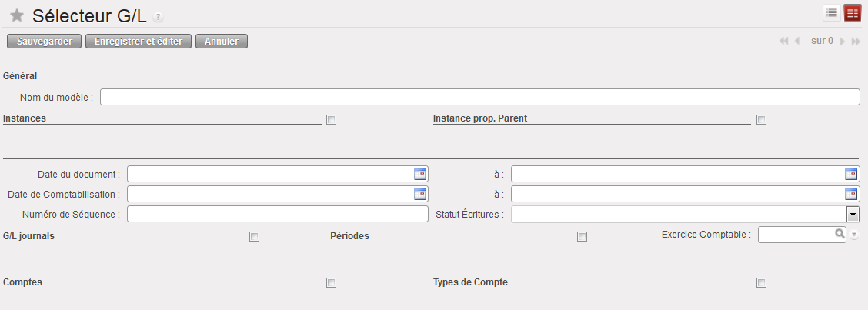Expand the Exercice Comptable options arrow
This screenshot has width=868, height=310.
click(854, 235)
